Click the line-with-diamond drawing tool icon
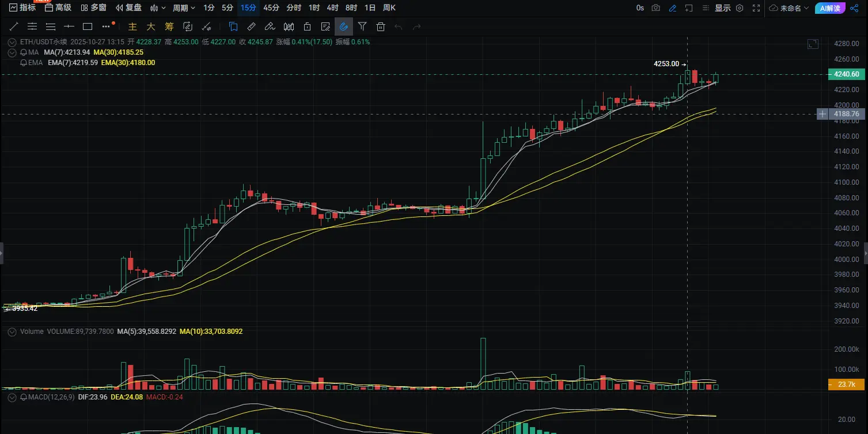868x434 pixels. point(206,26)
